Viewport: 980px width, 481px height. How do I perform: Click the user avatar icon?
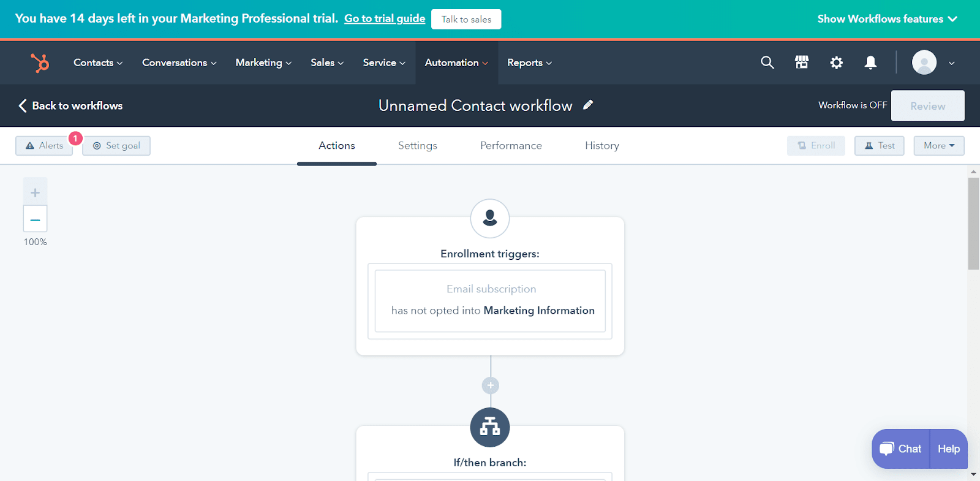tap(924, 62)
